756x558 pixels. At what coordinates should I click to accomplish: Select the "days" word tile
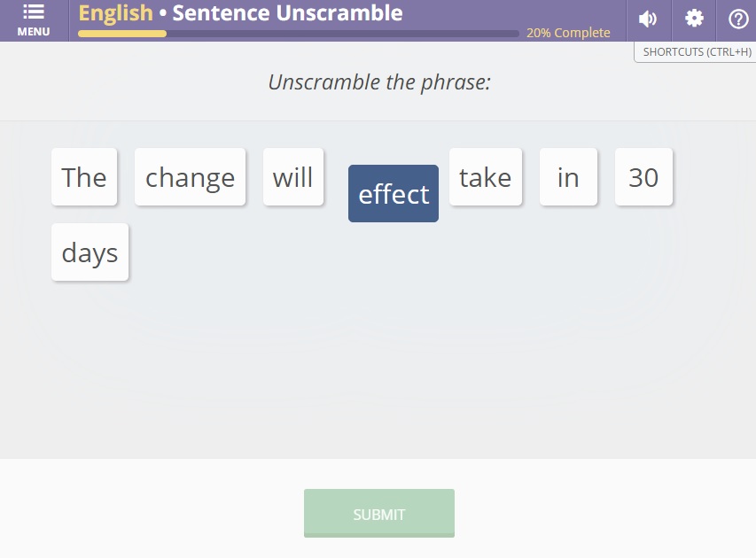pyautogui.click(x=90, y=252)
